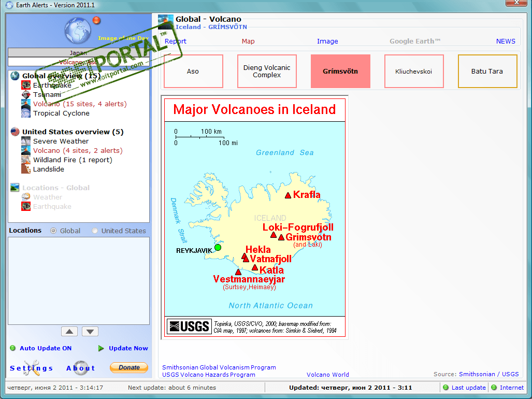The width and height of the screenshot is (532, 399).
Task: Click the Wildland Fire icon
Action: point(26,160)
